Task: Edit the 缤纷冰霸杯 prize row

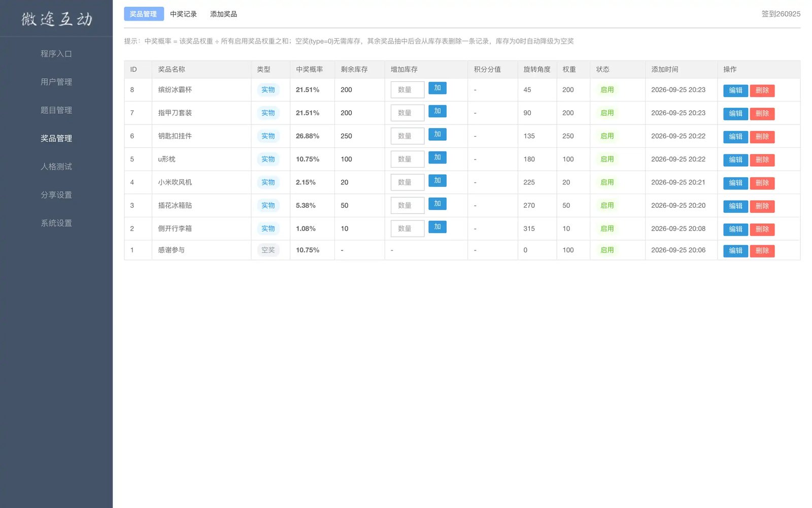Action: [735, 90]
